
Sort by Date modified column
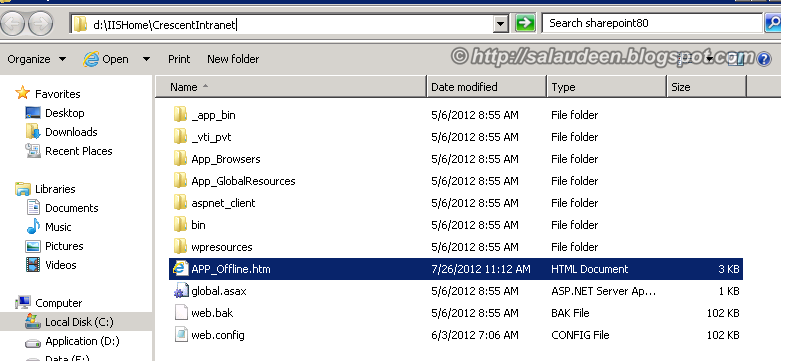[x=486, y=87]
